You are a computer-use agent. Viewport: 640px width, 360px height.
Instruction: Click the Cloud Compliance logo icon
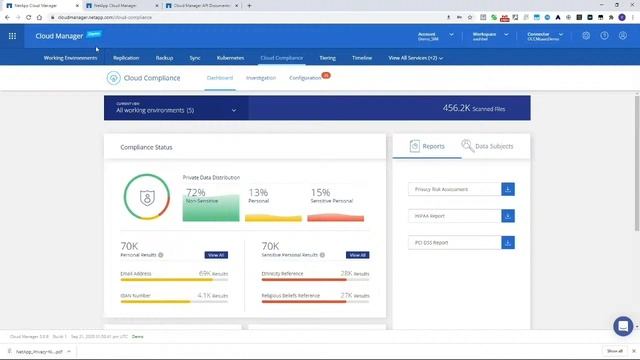pos(113,78)
